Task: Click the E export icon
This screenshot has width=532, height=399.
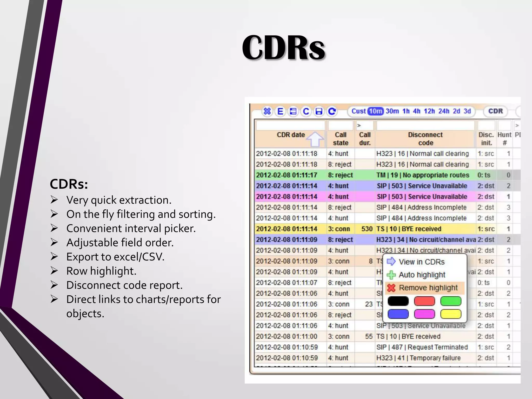Action: [280, 111]
